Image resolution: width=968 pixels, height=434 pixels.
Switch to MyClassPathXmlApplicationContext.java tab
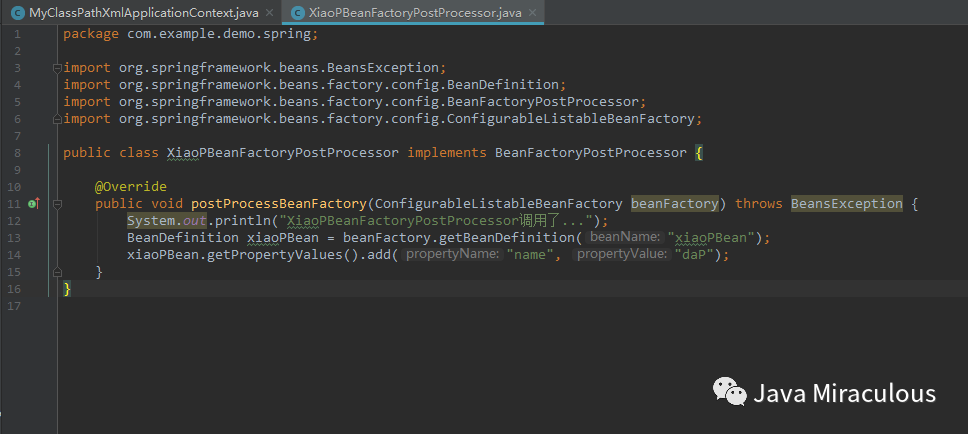140,12
